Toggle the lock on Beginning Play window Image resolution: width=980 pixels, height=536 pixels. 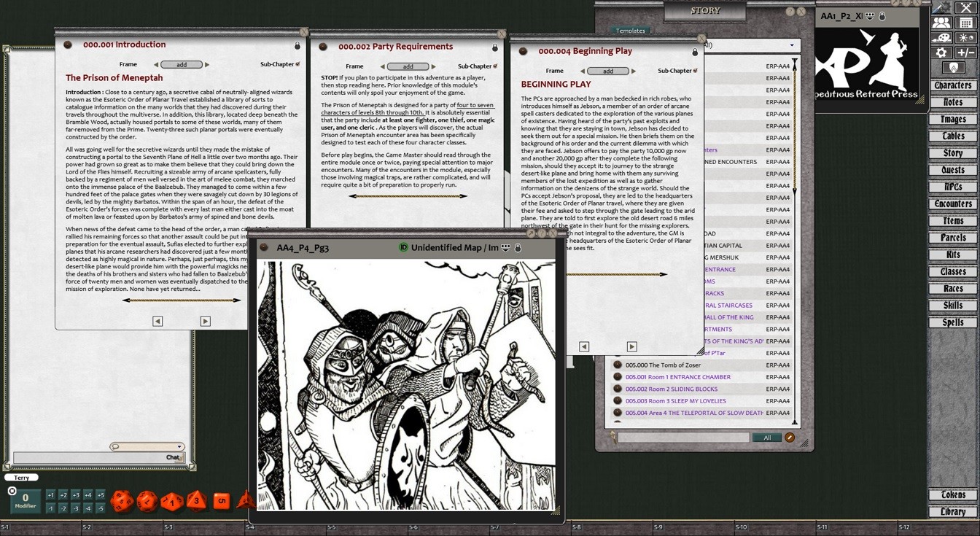(694, 51)
